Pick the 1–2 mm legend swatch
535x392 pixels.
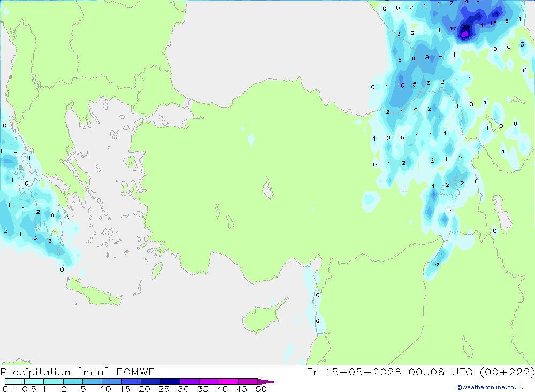(x=53, y=381)
